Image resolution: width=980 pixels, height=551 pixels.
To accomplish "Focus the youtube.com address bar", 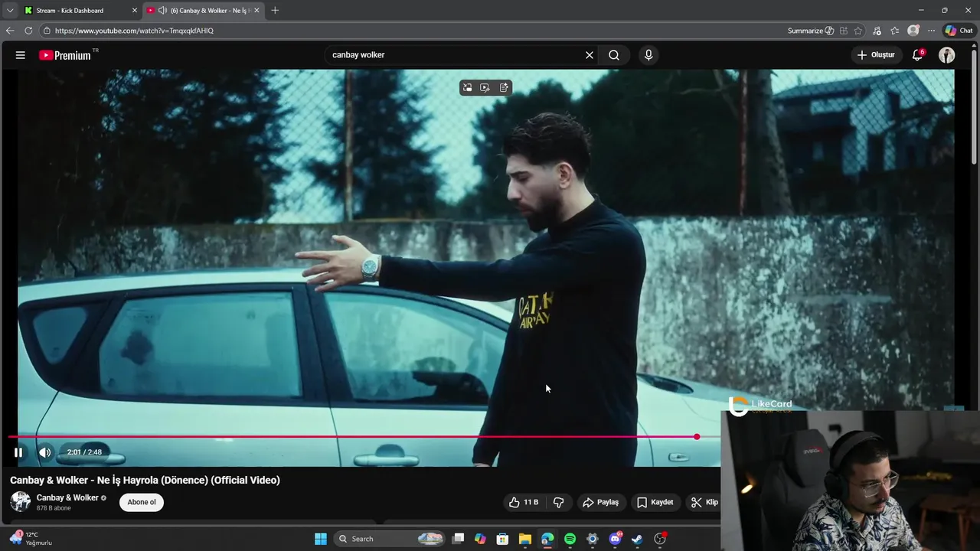I will [x=413, y=31].
